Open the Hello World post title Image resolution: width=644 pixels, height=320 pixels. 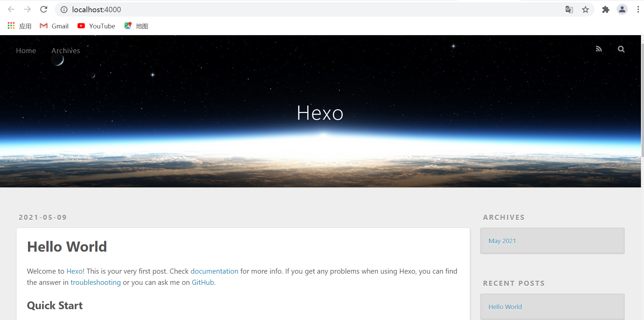67,247
